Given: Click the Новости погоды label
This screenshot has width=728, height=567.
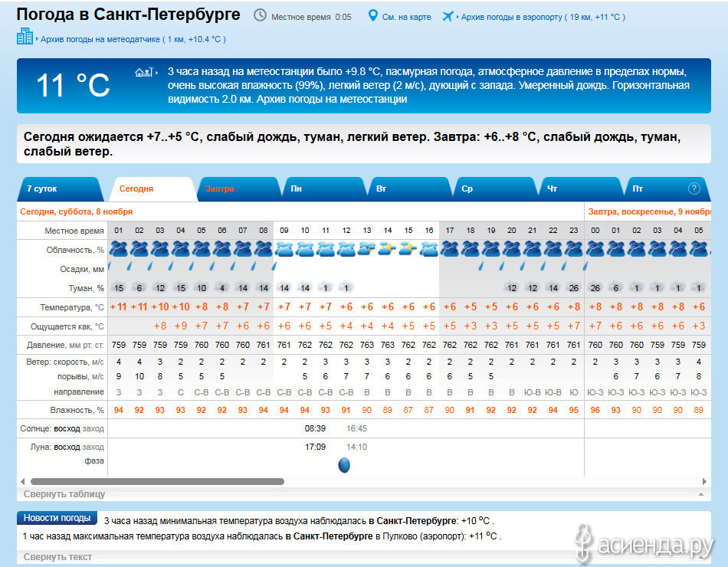Looking at the screenshot, I should (x=55, y=518).
